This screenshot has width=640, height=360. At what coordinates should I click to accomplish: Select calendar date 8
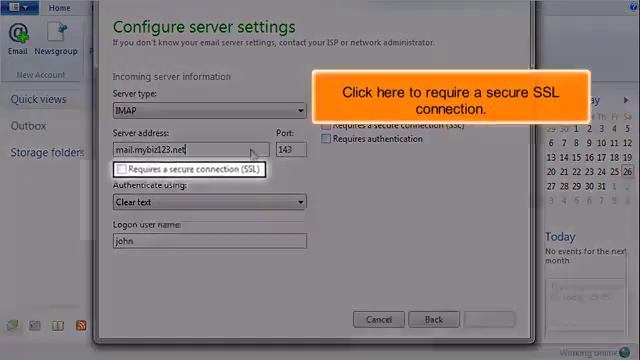(x=576, y=143)
